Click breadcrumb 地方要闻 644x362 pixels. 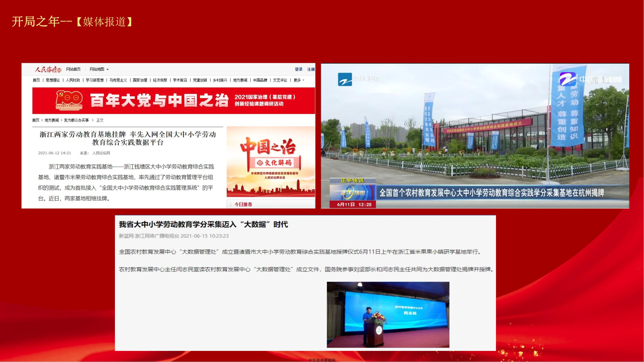[x=52, y=120]
